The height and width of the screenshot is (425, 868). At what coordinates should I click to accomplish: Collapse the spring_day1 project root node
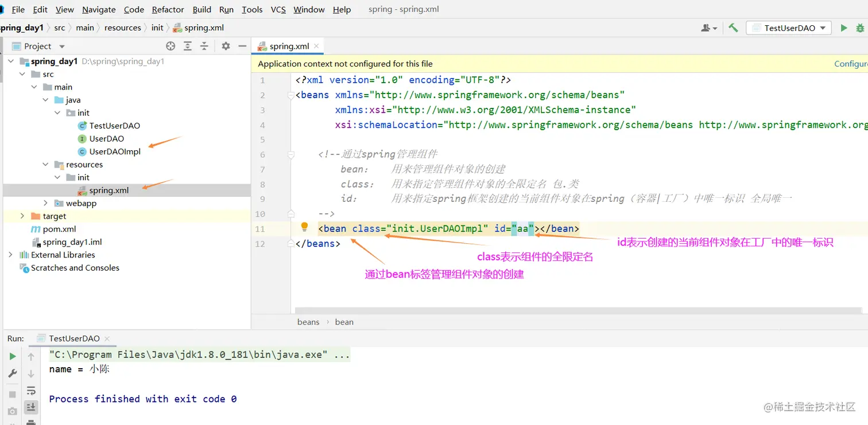[11, 61]
